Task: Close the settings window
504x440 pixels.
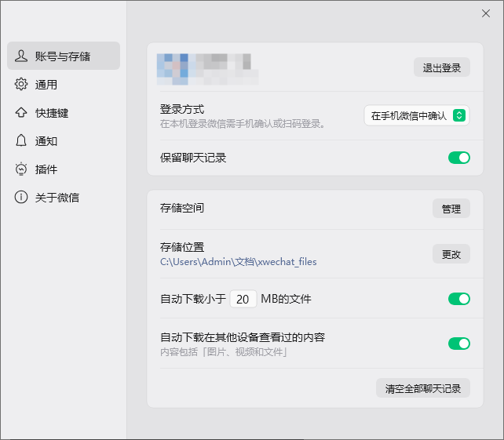Action: pyautogui.click(x=486, y=13)
